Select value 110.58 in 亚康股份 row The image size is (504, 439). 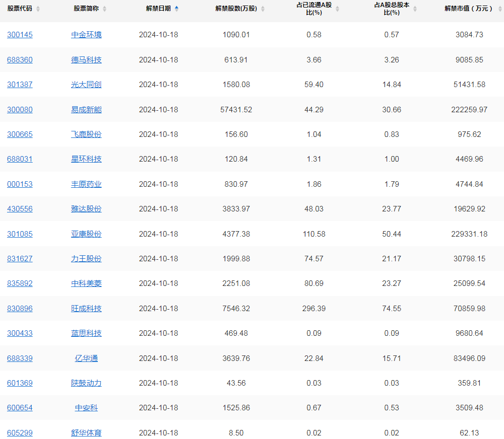314,234
